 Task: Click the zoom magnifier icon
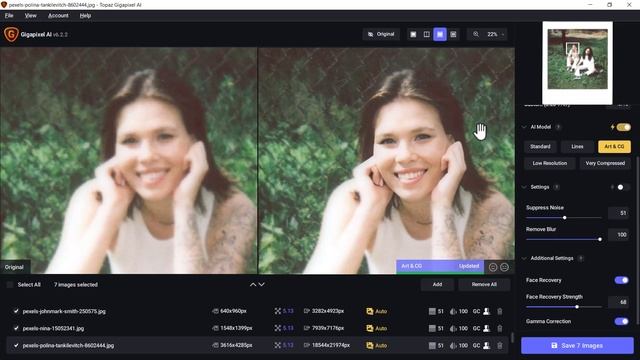point(476,34)
